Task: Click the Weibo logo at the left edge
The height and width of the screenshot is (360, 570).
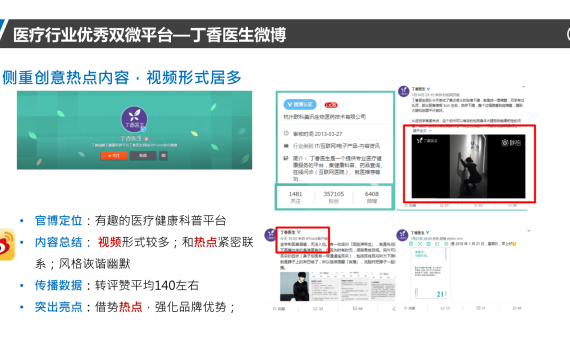Action: point(7,245)
